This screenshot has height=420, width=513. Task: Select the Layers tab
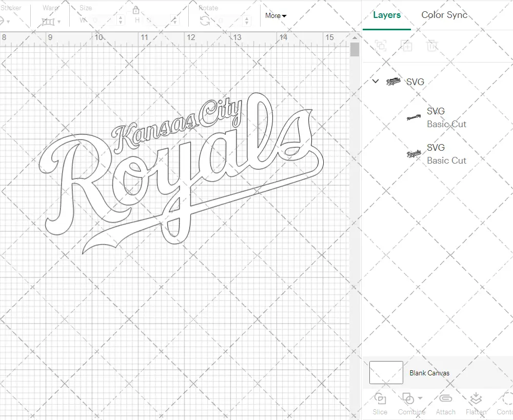click(x=386, y=15)
